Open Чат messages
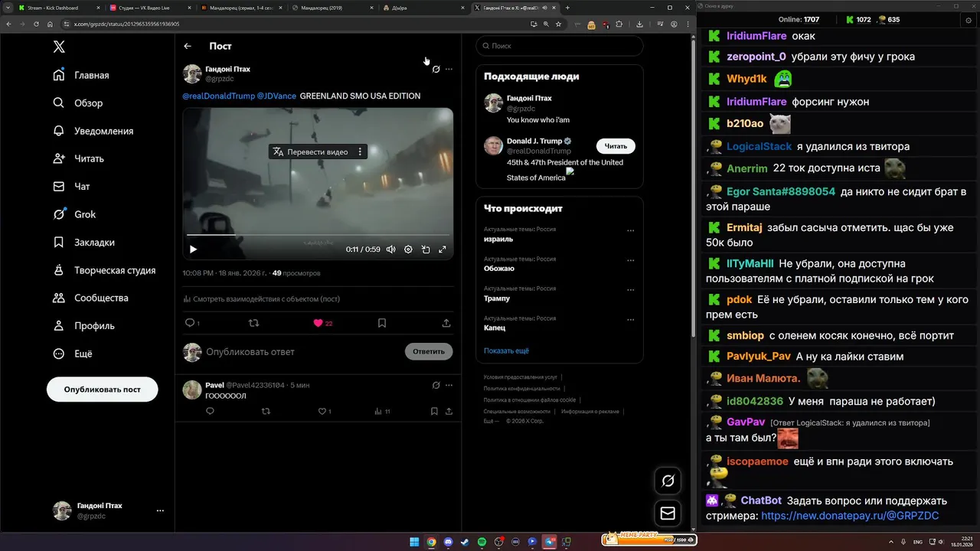 point(72,186)
